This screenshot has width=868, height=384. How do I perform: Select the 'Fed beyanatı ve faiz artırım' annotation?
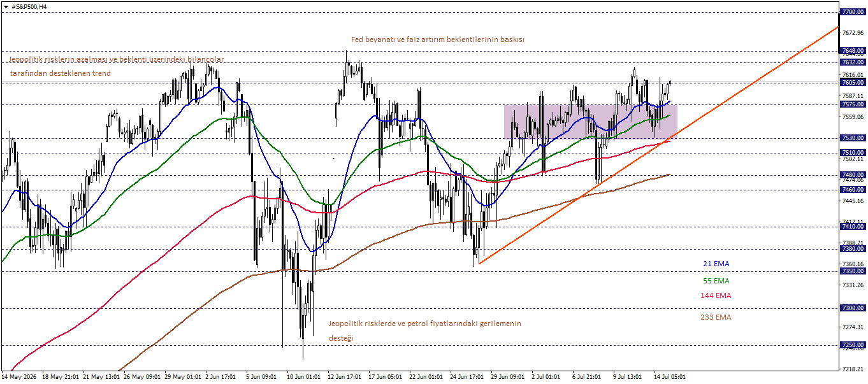click(437, 39)
